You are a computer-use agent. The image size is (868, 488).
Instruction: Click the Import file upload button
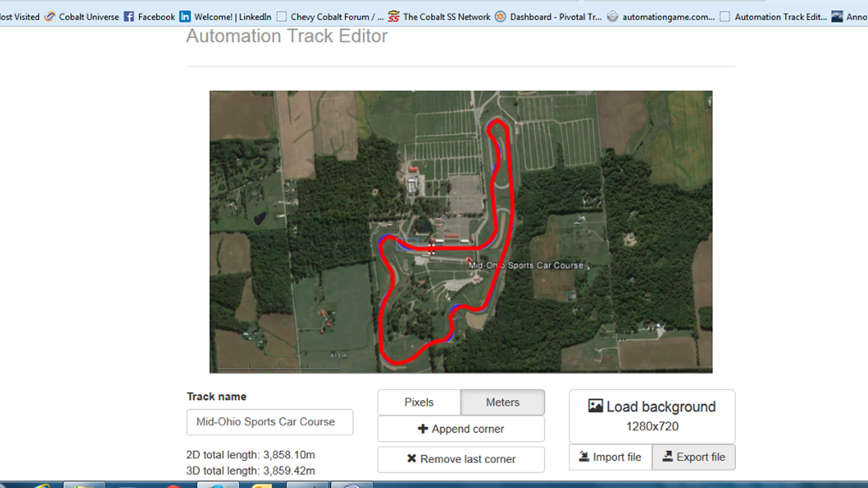pos(610,457)
